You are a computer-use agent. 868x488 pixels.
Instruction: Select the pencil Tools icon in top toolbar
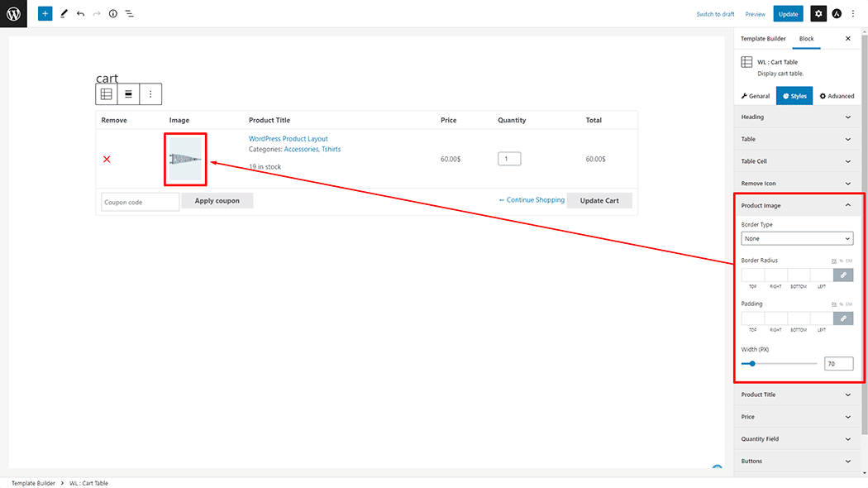coord(64,13)
